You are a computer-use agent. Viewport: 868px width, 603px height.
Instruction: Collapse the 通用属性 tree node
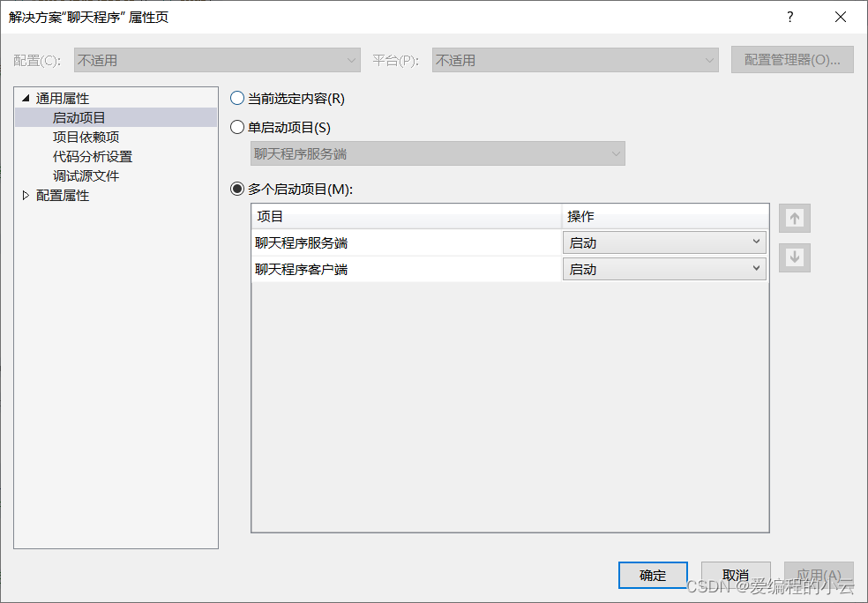(26, 99)
